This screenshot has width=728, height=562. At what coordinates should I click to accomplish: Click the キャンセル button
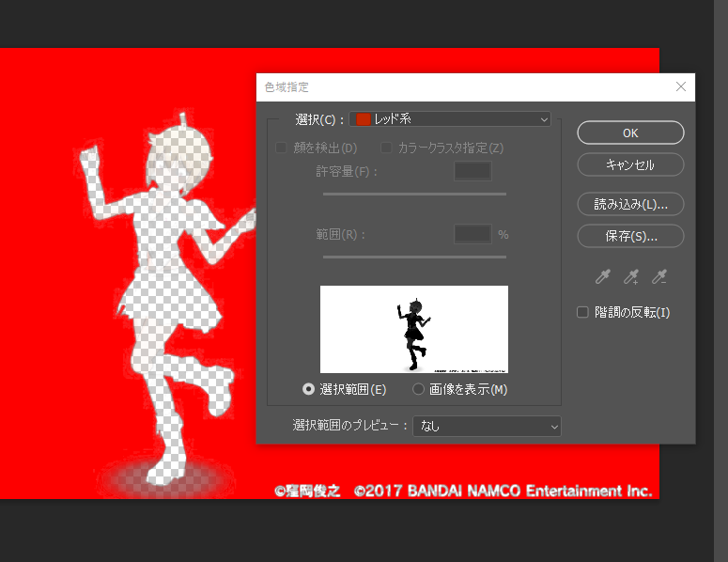(x=630, y=164)
